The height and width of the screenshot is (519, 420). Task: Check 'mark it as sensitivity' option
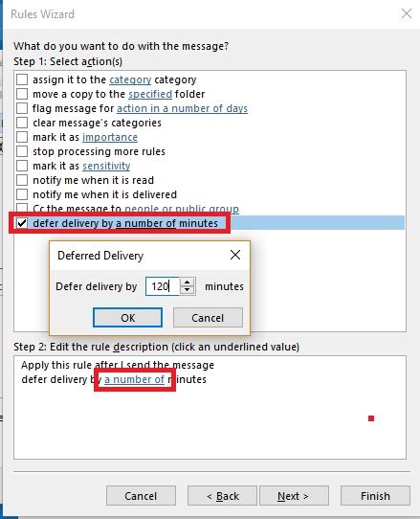coord(22,166)
